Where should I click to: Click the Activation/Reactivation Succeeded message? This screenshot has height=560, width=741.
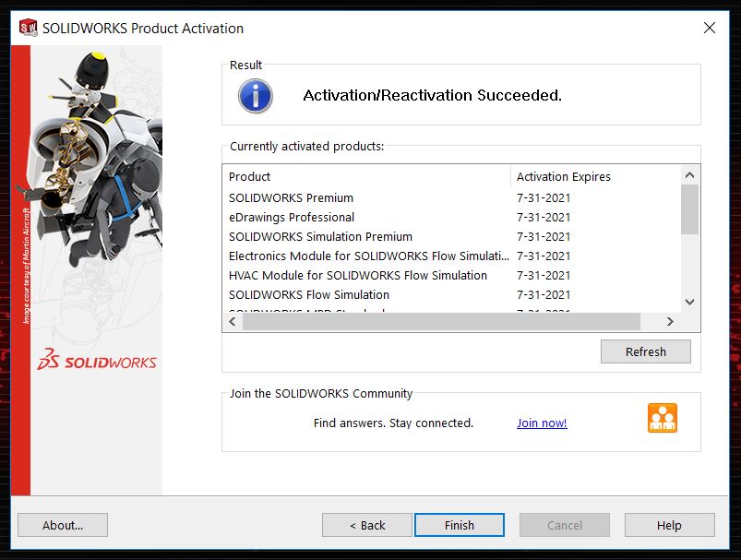tap(433, 95)
